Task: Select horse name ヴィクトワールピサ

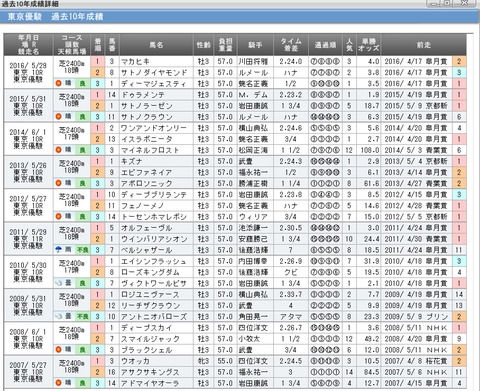Action: coord(154,283)
